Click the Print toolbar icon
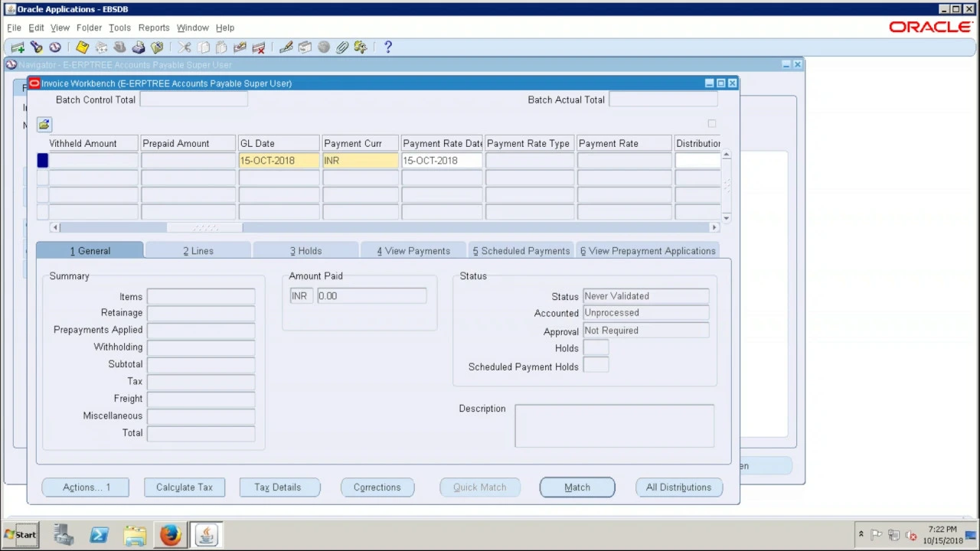This screenshot has width=980, height=551. 139,47
